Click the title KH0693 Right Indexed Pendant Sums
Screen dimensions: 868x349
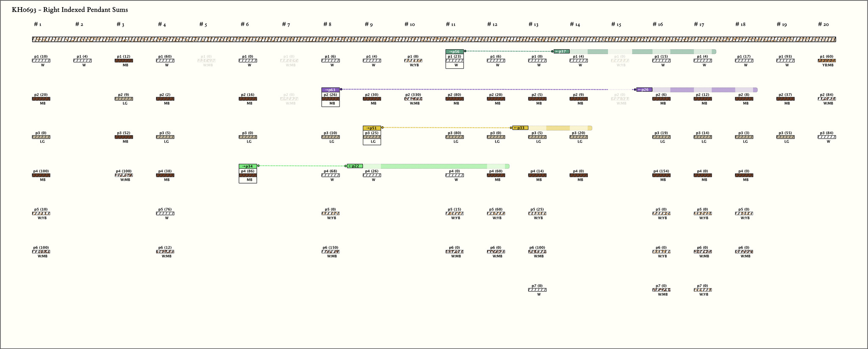coord(70,10)
